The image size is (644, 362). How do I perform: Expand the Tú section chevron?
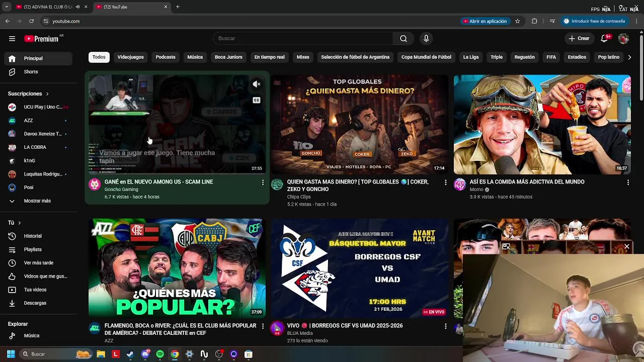pyautogui.click(x=20, y=223)
